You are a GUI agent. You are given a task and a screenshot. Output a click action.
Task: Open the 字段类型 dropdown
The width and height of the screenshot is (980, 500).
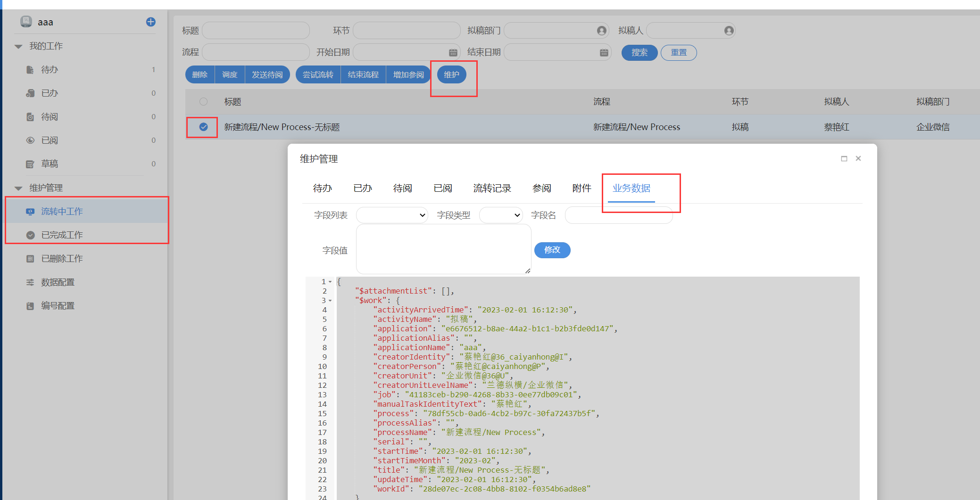point(501,215)
